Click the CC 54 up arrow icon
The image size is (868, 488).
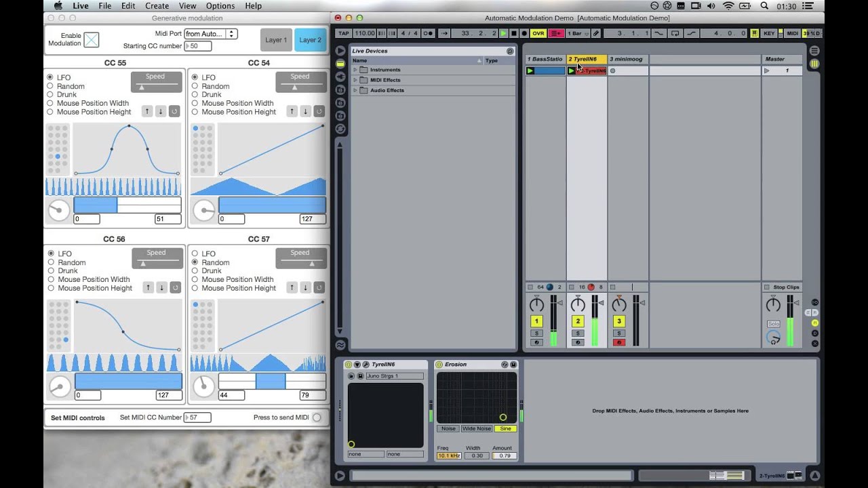[292, 111]
